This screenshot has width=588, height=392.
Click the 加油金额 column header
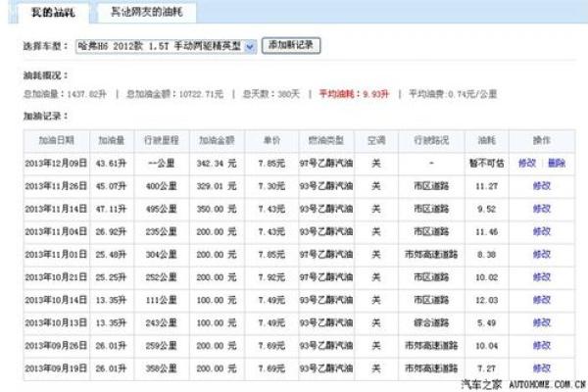[211, 141]
